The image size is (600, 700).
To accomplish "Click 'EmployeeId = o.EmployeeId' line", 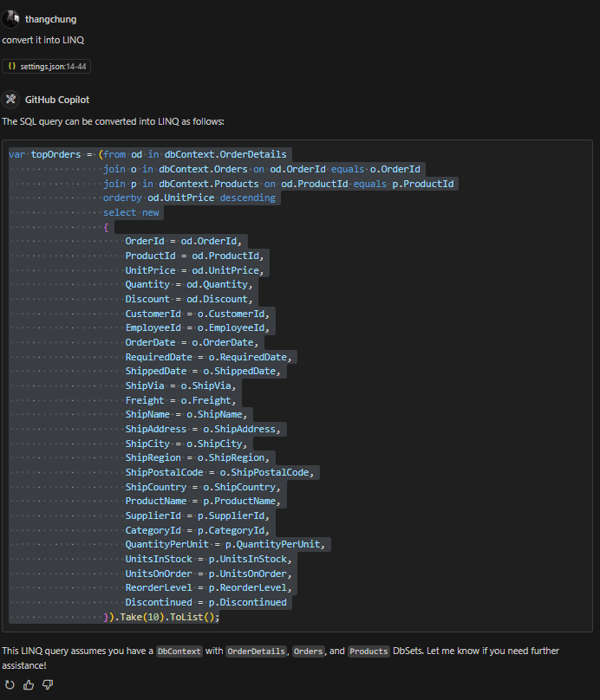I will point(197,327).
